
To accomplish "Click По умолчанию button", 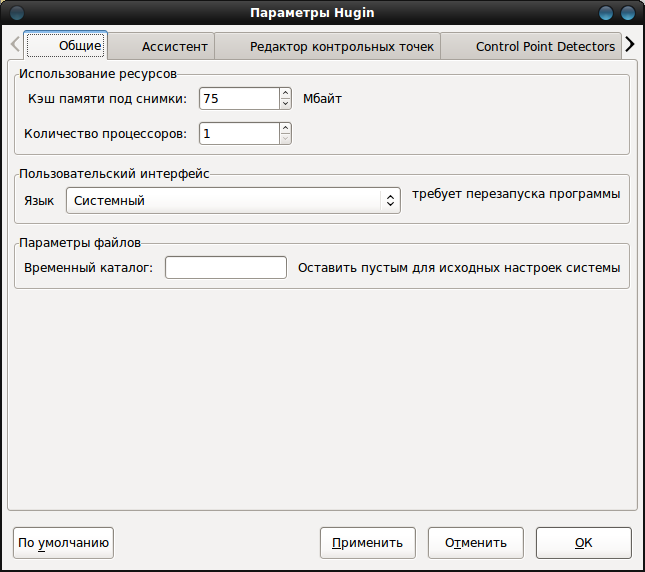I will pyautogui.click(x=63, y=543).
